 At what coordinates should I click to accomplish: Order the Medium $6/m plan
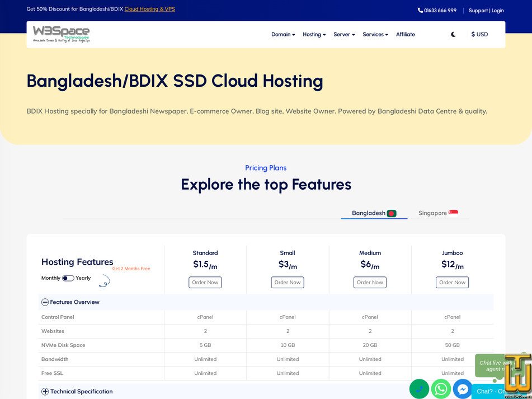pos(370,282)
